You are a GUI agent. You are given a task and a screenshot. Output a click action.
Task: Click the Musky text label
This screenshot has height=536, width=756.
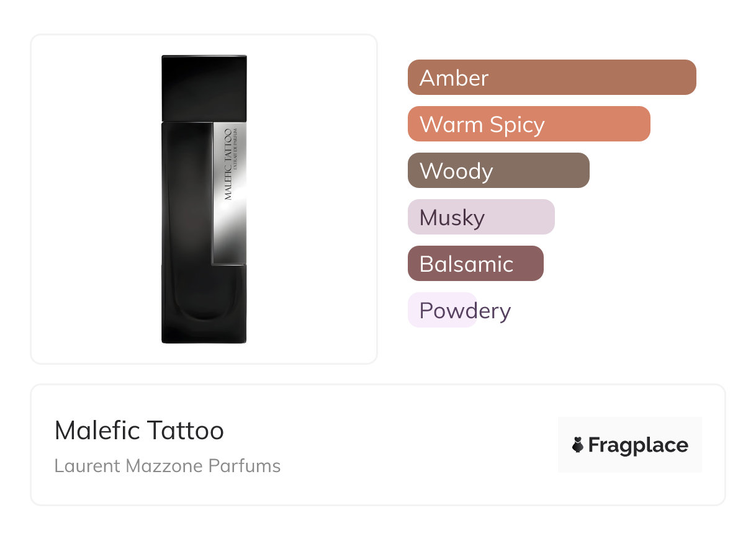452,218
